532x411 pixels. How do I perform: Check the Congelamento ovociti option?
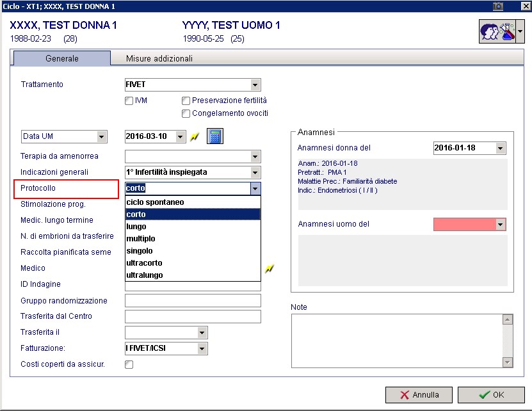[x=186, y=113]
